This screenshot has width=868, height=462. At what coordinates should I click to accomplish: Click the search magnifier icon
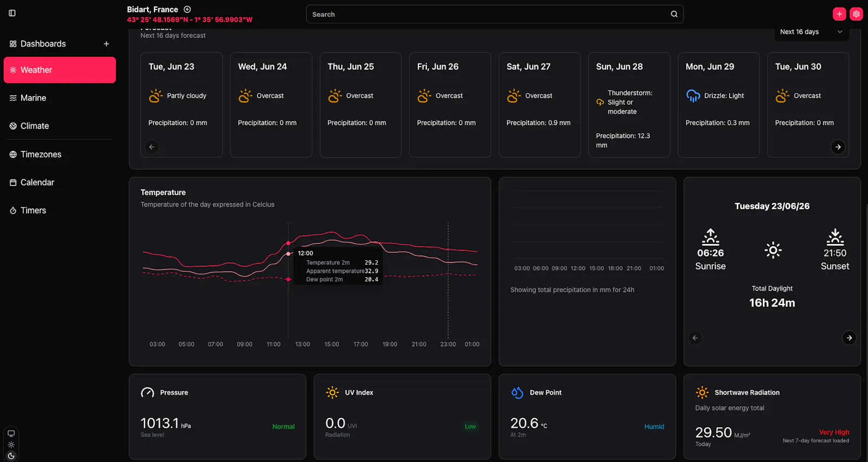point(674,14)
